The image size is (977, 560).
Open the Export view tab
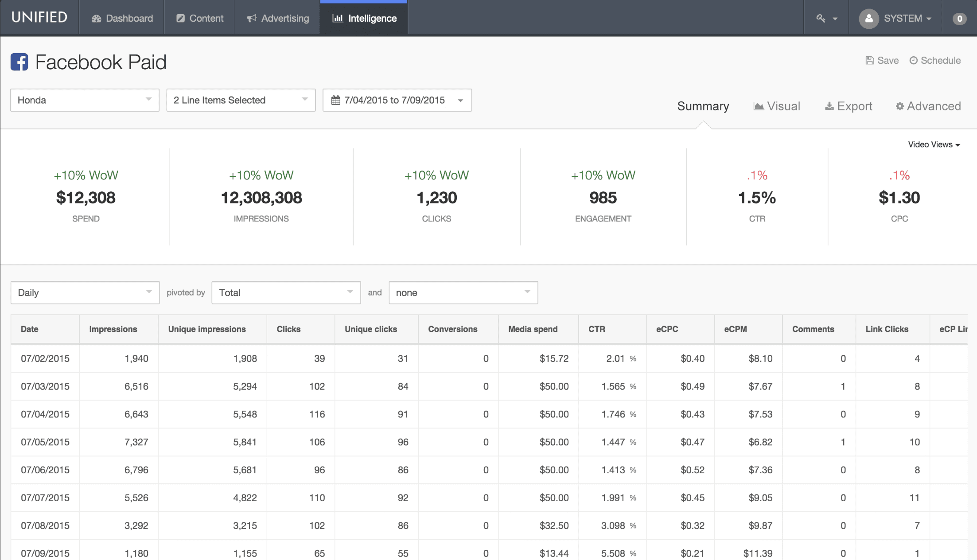[x=849, y=106]
